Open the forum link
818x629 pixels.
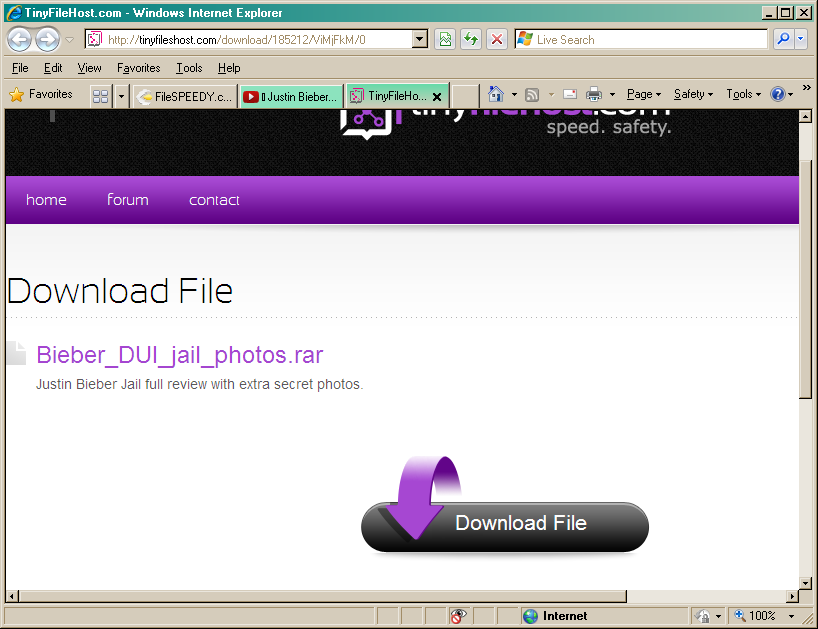[128, 200]
